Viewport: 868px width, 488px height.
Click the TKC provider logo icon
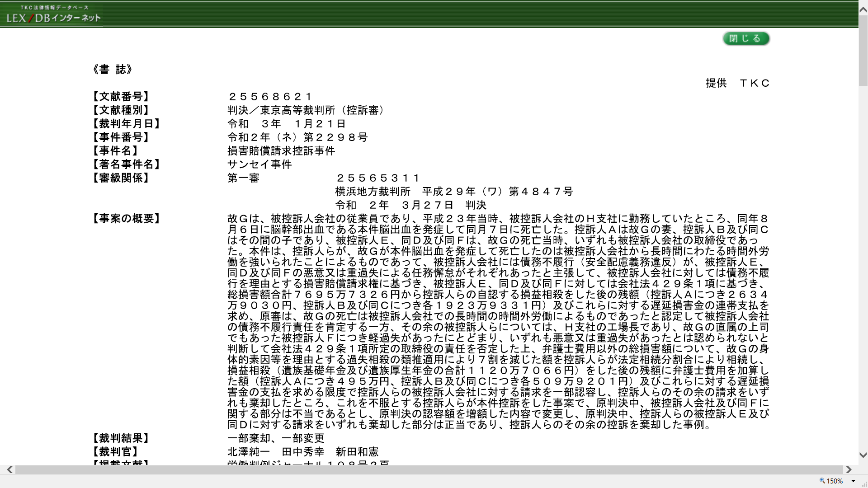coord(53,14)
